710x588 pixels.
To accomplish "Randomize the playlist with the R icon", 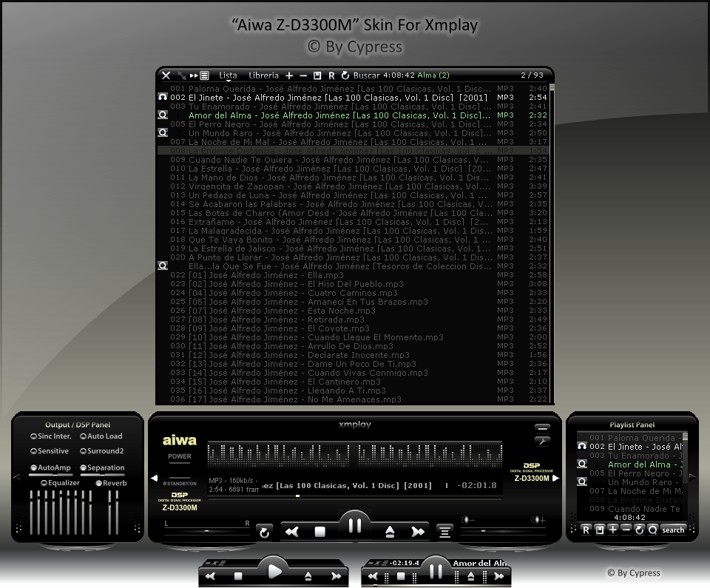I will [332, 75].
